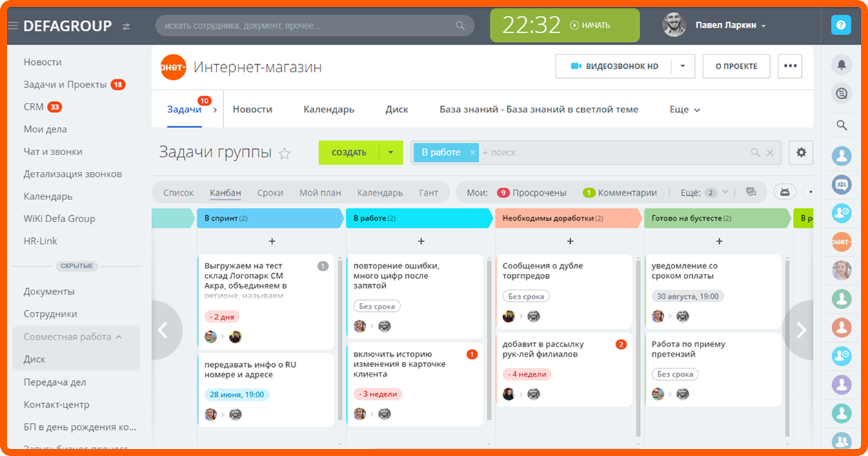The image size is (868, 456).
Task: Click the О проекте button
Action: [x=736, y=66]
